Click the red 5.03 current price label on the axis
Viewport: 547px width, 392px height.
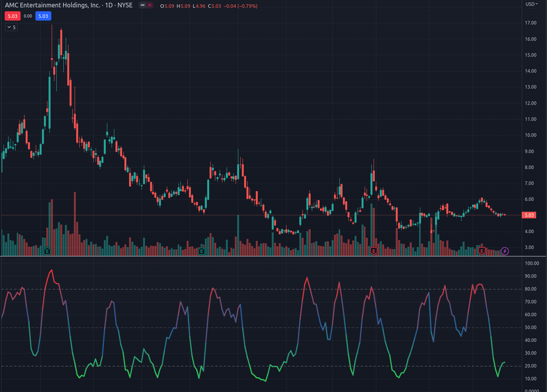tap(529, 215)
